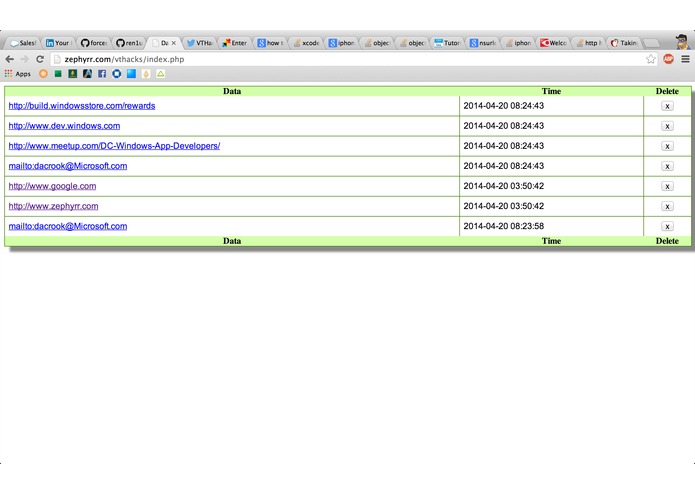Screen dimensions: 695x494
Task: Reload the page with the refresh icon
Action: click(x=40, y=59)
